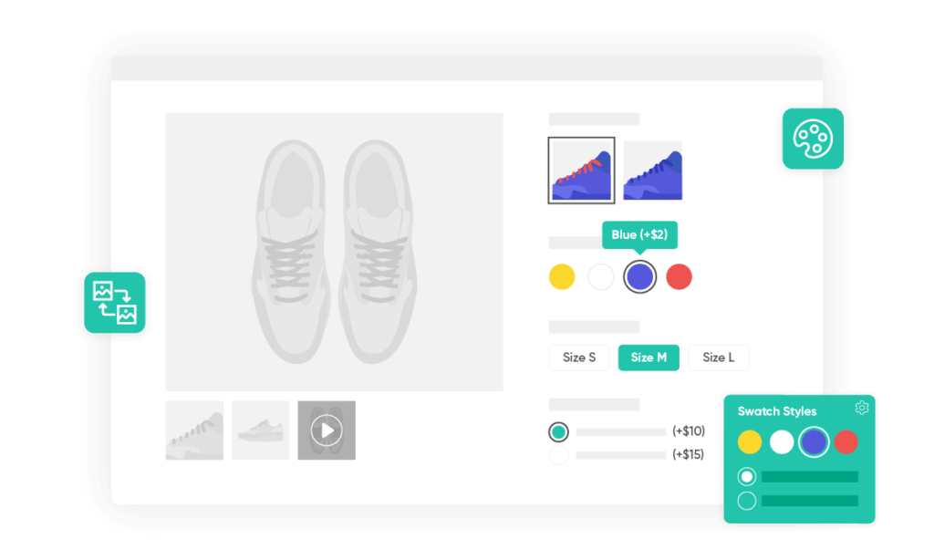
Task: Choose blue swatch in Swatch Styles panel
Action: click(x=814, y=442)
